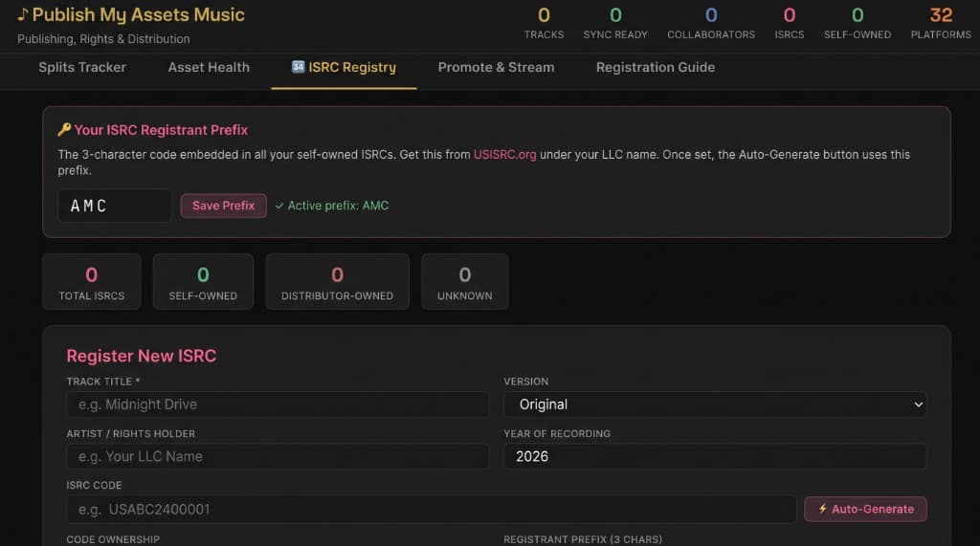
Task: Click the ISRC Registry tab number icon
Action: 299,67
